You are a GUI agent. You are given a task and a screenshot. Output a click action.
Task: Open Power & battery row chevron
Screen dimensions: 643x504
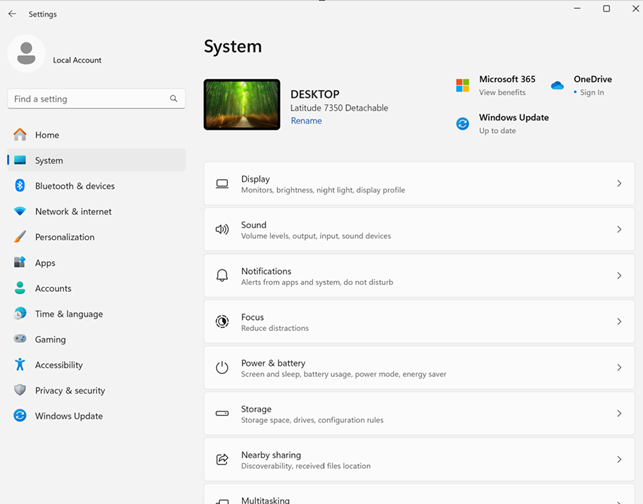click(619, 367)
